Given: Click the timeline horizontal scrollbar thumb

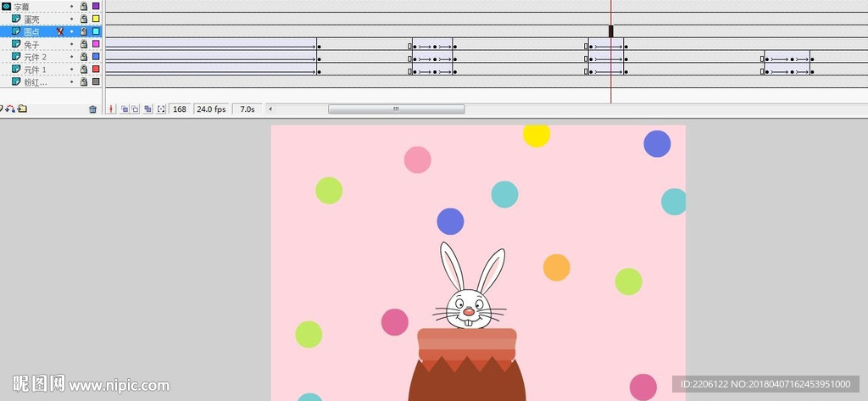Looking at the screenshot, I should (397, 109).
